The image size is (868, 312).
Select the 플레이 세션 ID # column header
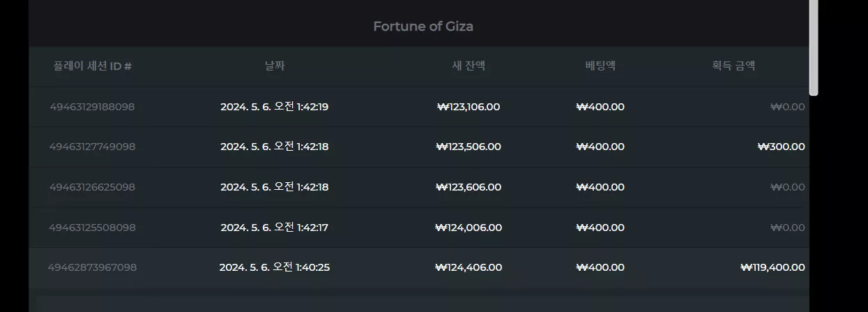[x=93, y=66]
